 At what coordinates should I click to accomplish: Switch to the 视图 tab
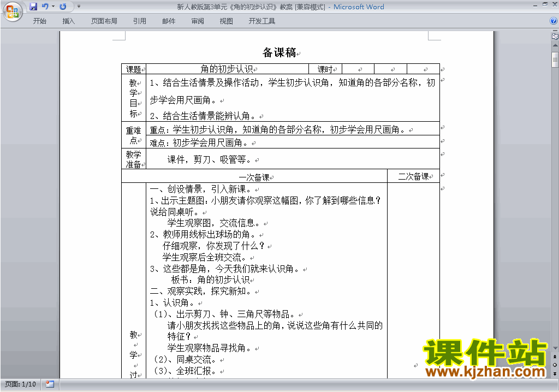[x=227, y=21]
